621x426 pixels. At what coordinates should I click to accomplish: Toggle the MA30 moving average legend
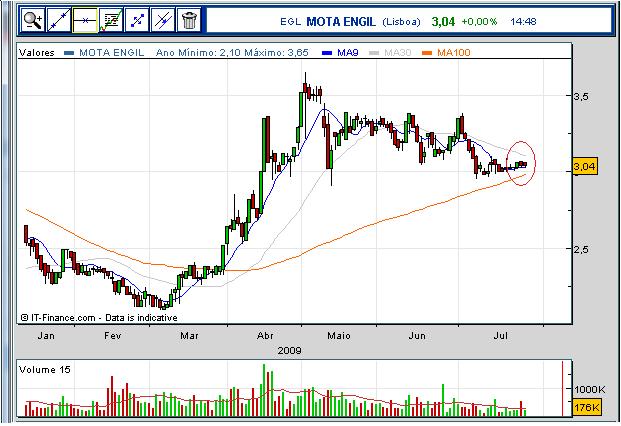(x=390, y=52)
